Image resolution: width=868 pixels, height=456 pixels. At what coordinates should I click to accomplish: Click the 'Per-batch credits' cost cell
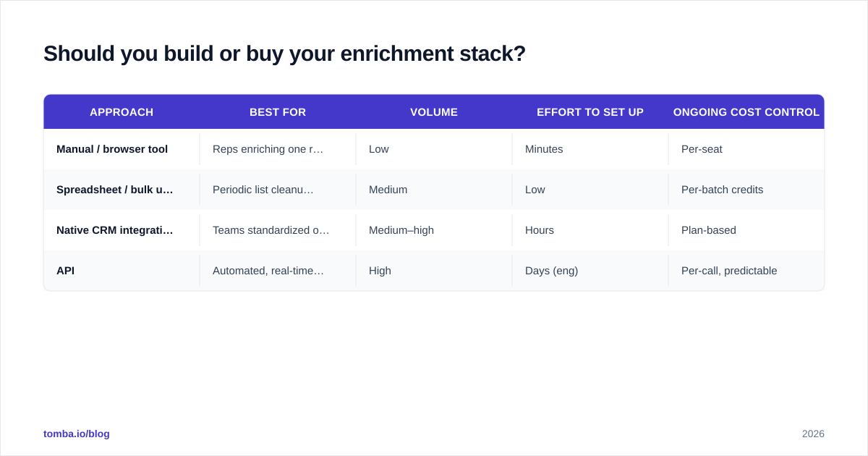[x=746, y=190]
